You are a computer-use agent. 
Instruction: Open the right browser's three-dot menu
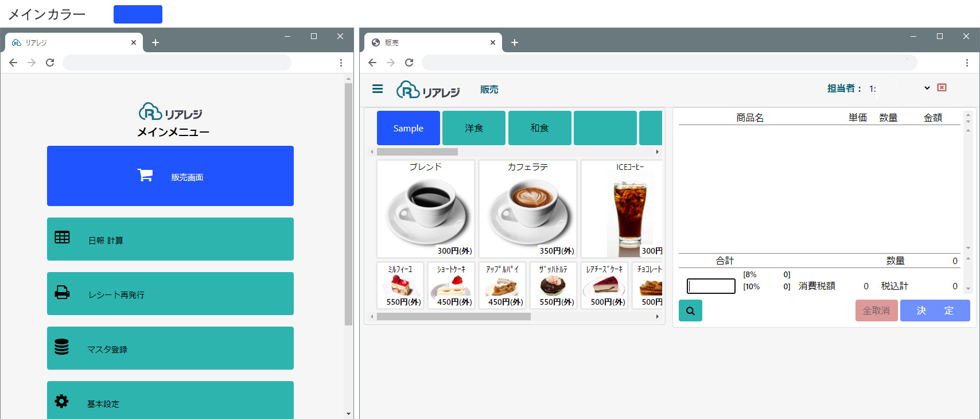click(967, 63)
